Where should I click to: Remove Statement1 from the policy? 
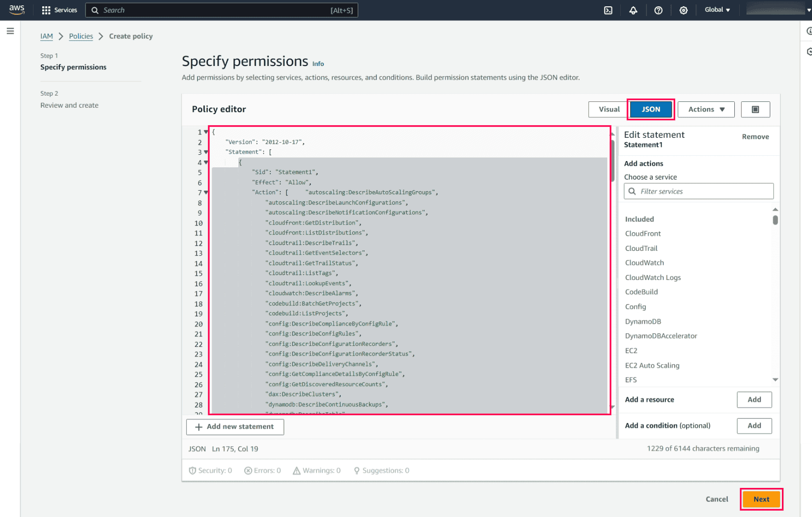(755, 136)
